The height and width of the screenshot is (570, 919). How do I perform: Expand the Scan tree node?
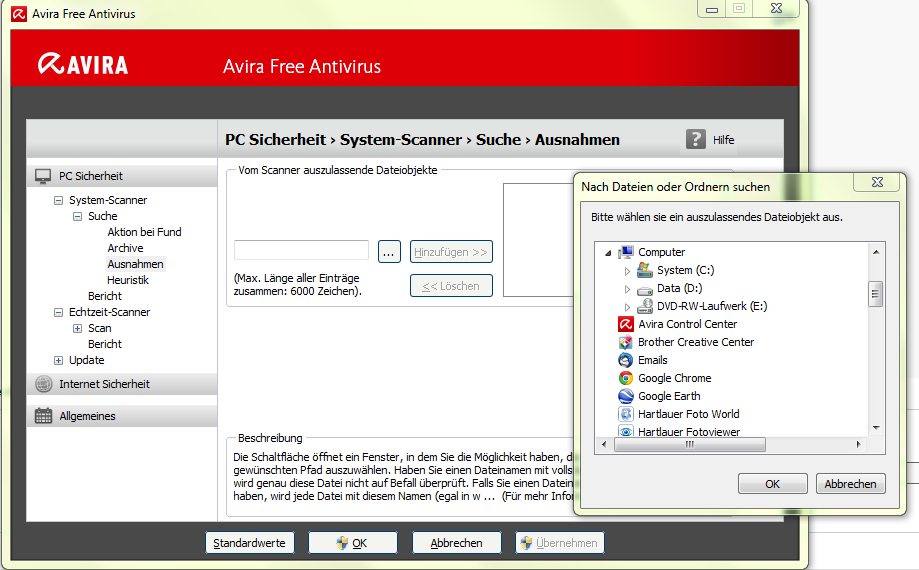coord(77,328)
